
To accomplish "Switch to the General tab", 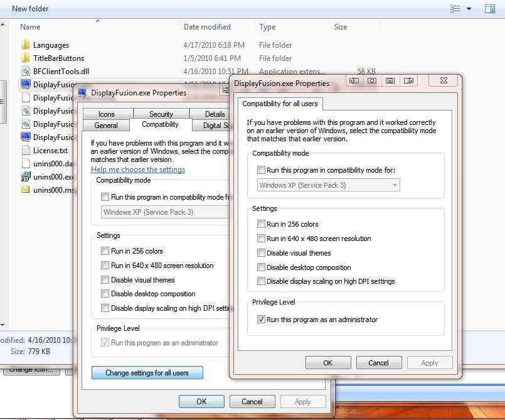I will [x=106, y=125].
